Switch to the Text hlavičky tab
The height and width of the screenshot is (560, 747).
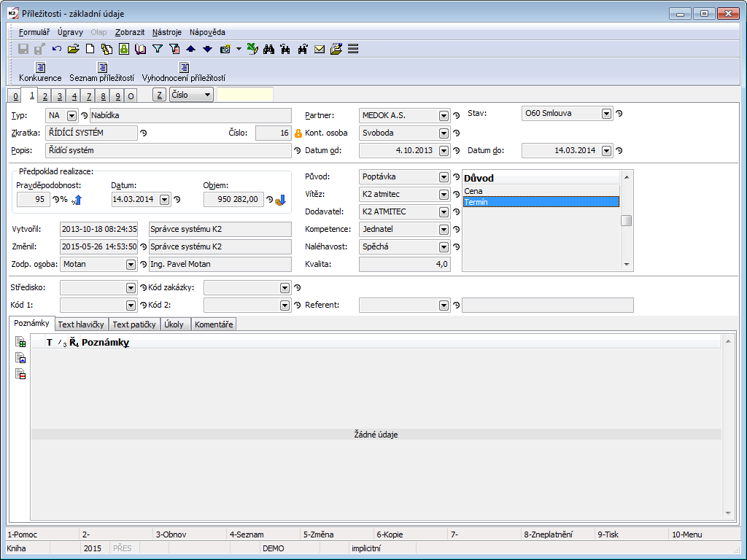pyautogui.click(x=81, y=324)
